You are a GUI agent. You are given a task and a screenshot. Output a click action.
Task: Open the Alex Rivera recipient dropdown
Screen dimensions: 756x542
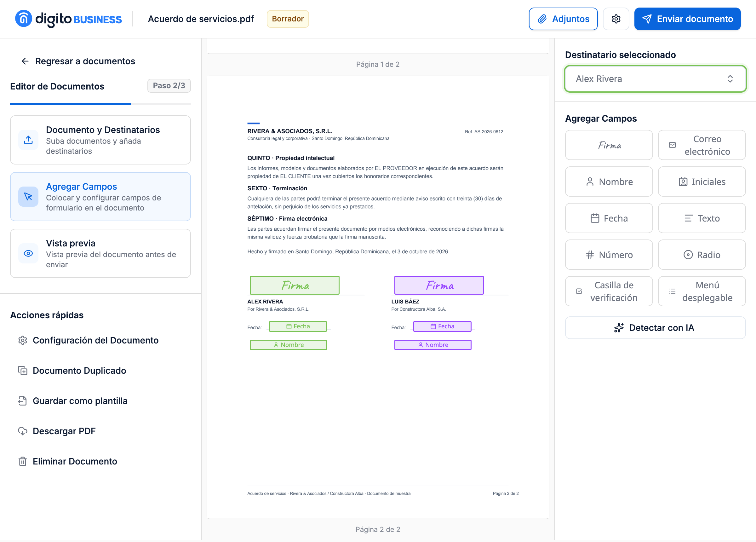pyautogui.click(x=655, y=79)
